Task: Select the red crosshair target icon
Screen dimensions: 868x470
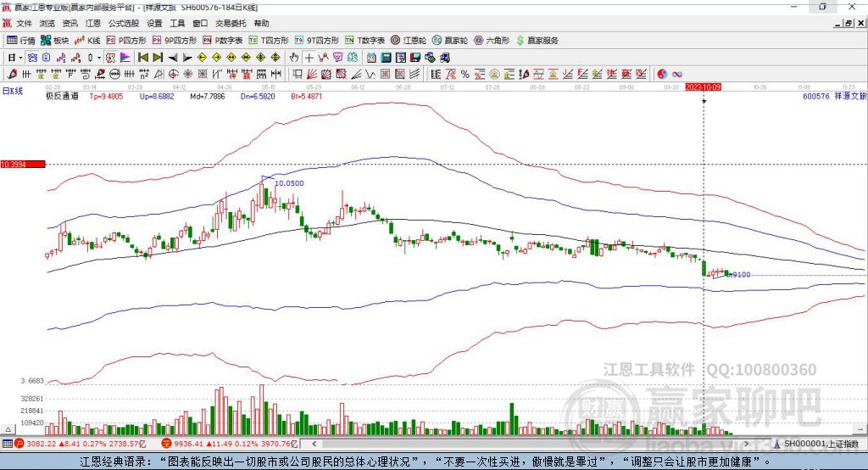Action: coord(173,75)
